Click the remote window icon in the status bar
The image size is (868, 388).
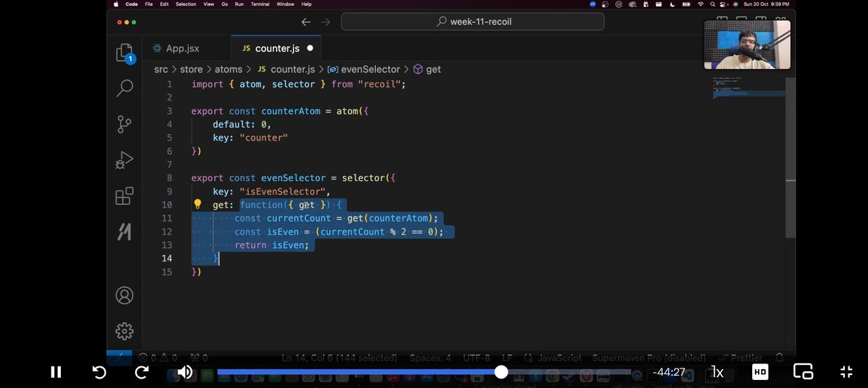click(119, 358)
